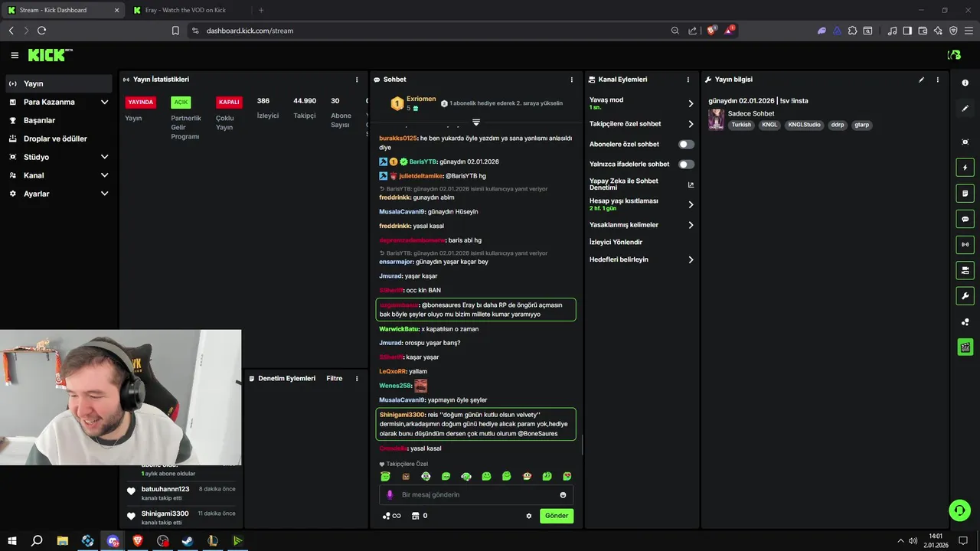Screen dimensions: 980x551
Task: Open Yapay Zeka ile Sohbet Denetimi
Action: 642,184
